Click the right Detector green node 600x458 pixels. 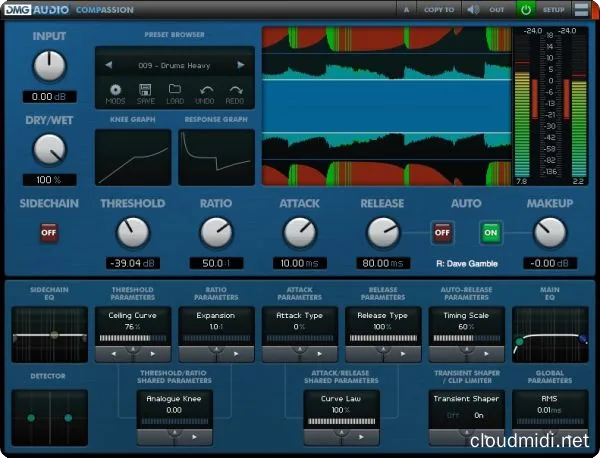click(68, 418)
